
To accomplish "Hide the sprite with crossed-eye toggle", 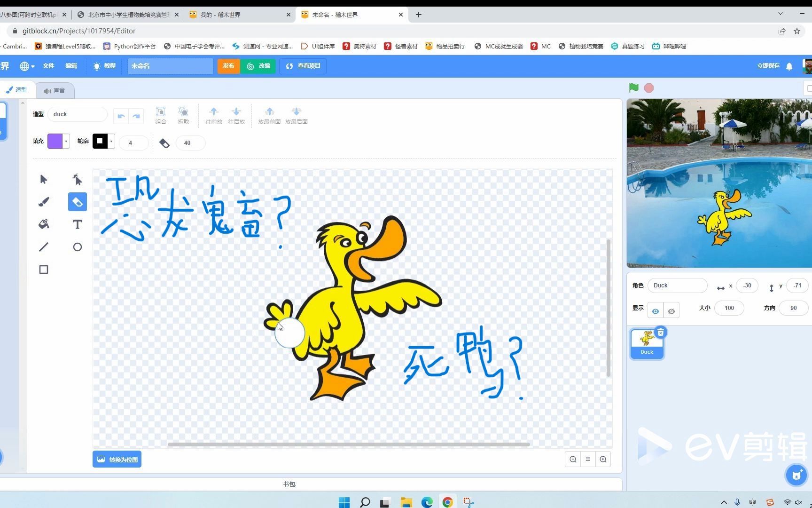I will tap(671, 311).
